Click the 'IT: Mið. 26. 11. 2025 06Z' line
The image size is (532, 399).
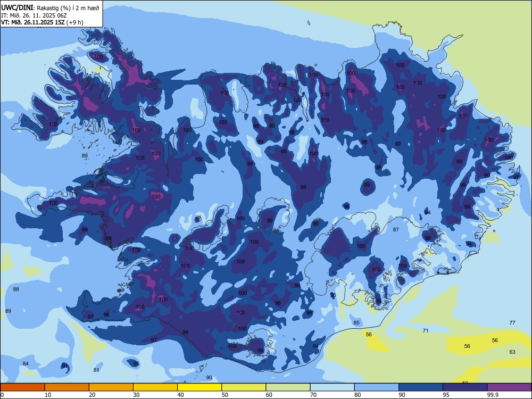coord(33,15)
